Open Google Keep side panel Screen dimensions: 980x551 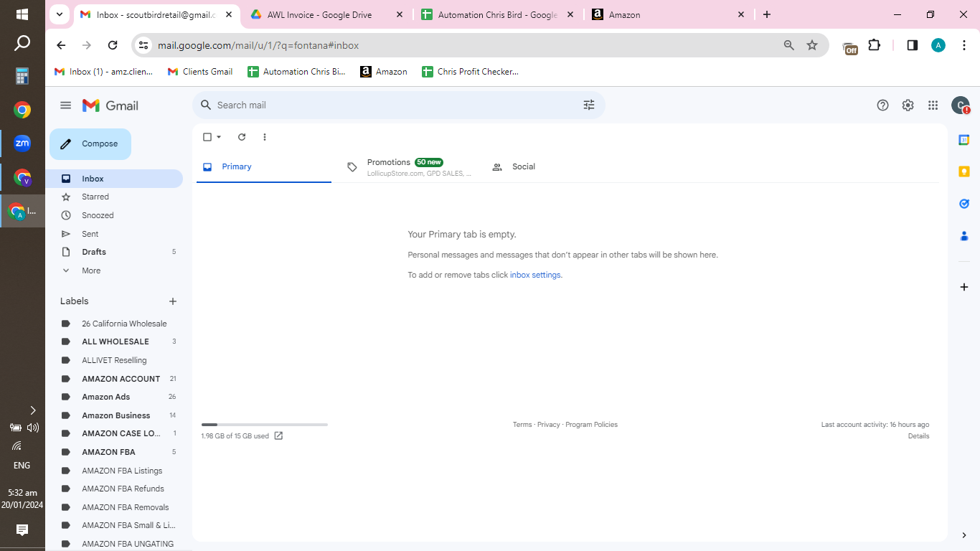tap(964, 171)
